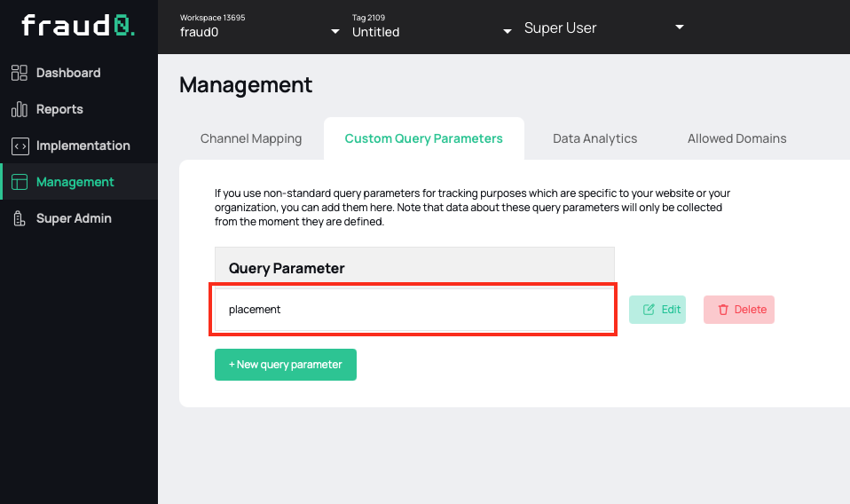Screen dimensions: 850x504
Task: Click the Reports bar chart icon
Action: click(20, 109)
